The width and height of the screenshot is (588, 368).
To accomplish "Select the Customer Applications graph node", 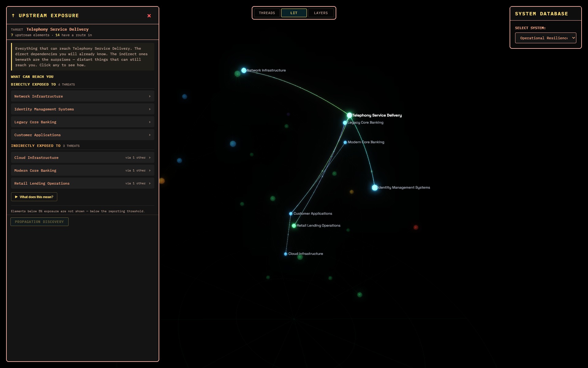I will point(291,214).
